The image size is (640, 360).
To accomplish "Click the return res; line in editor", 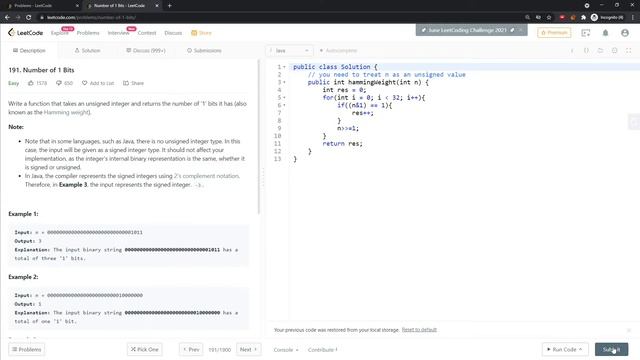I will [342, 144].
